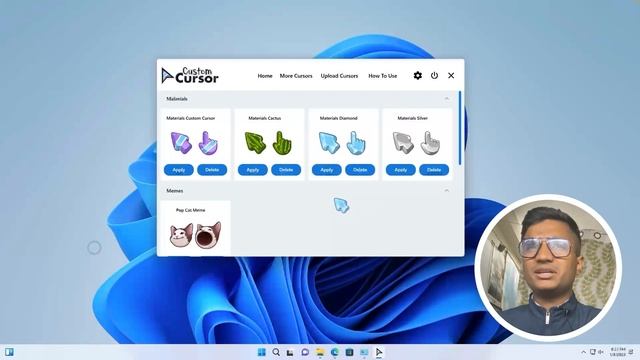Click the volume icon in system tray
The width and height of the screenshot is (640, 360).
600,352
